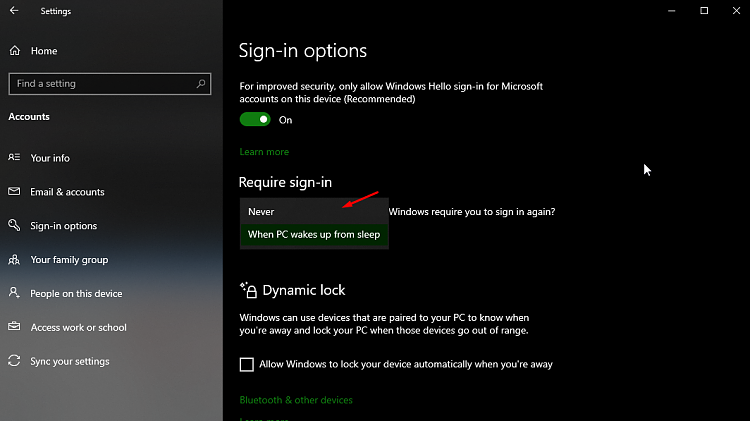Viewport: 750px width, 421px height.
Task: Click the Access work or school briefcase icon
Action: (14, 327)
